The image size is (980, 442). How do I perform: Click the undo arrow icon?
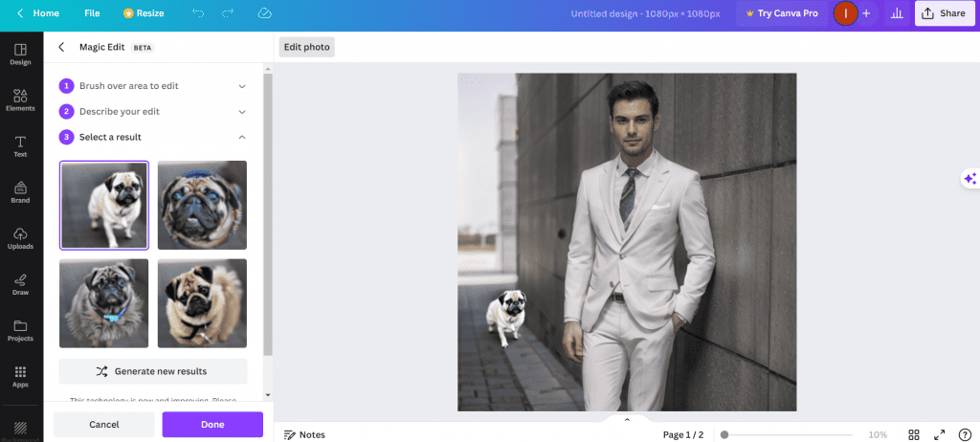click(198, 13)
